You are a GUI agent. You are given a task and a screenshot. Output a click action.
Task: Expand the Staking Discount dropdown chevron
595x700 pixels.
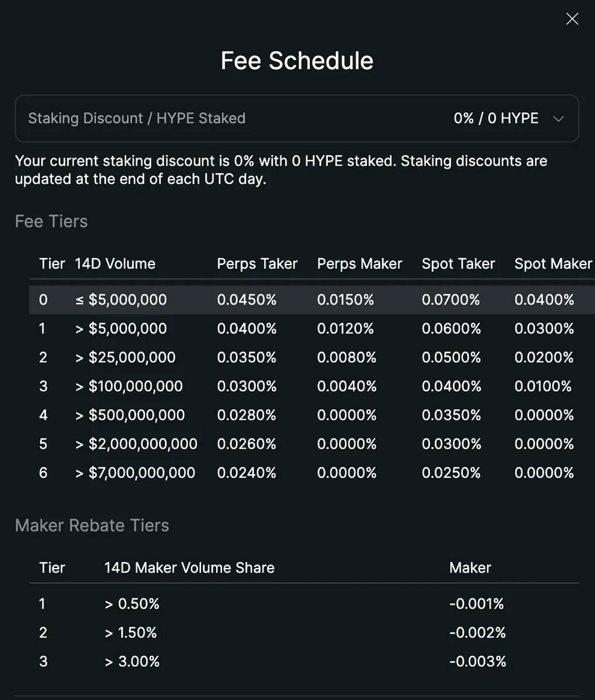tap(558, 119)
